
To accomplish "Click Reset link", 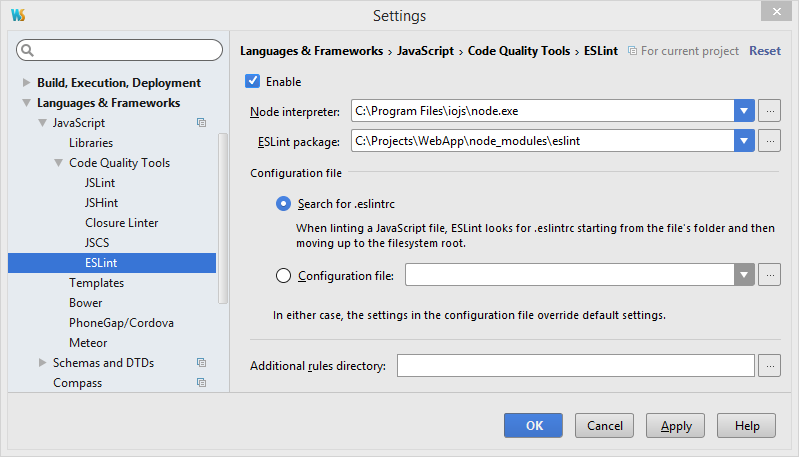I will click(x=764, y=51).
